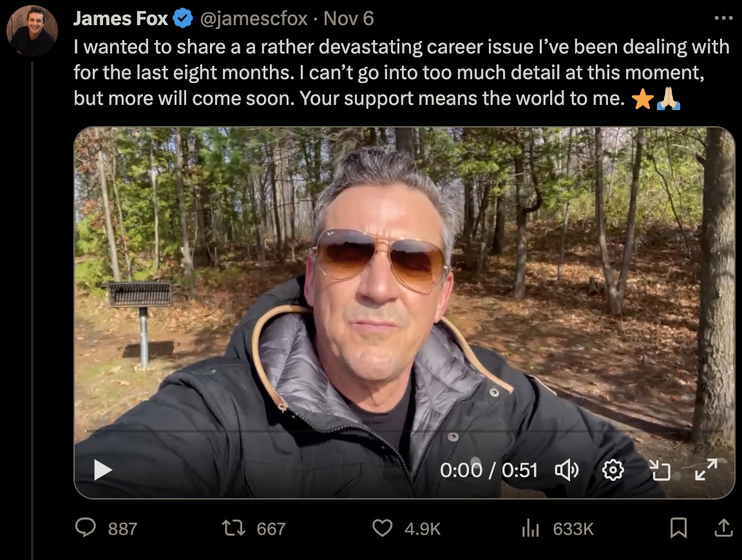Bookmark this tweet
This screenshot has height=560, width=742.
click(x=678, y=528)
